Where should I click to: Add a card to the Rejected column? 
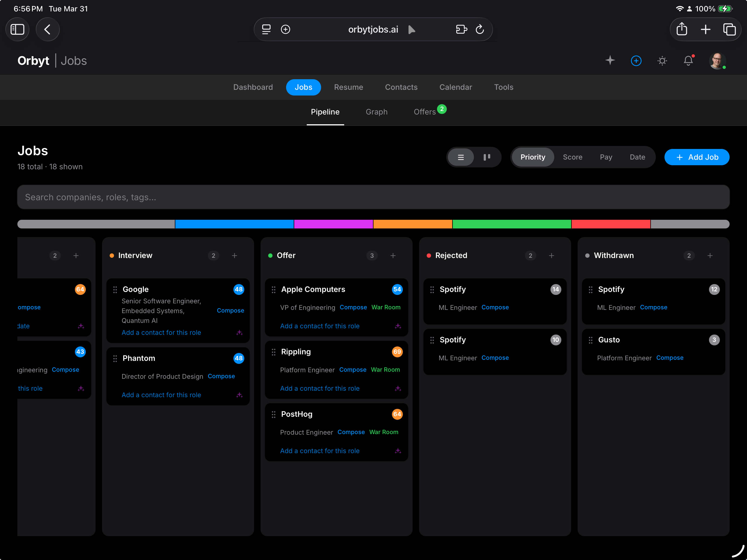click(x=552, y=256)
